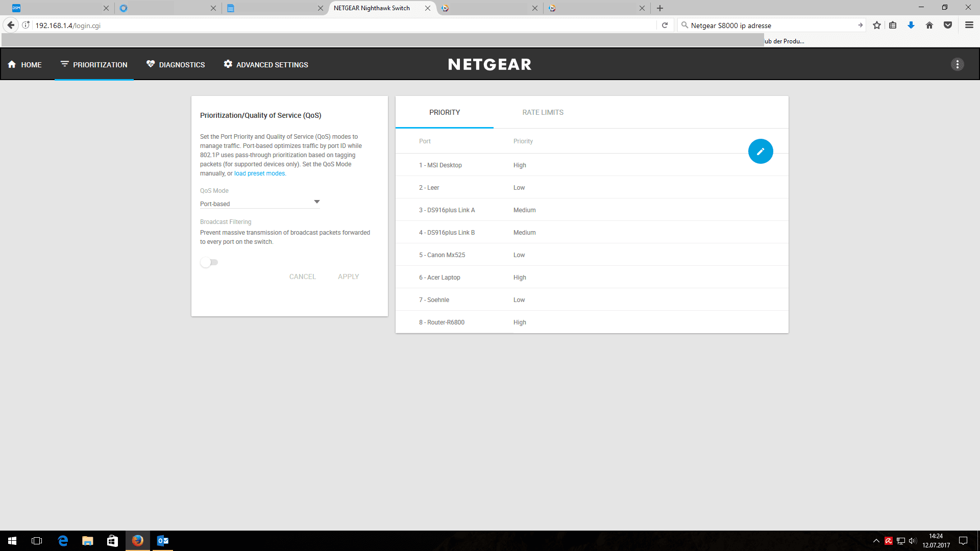
Task: Select the PRIORITIZATION menu item
Action: tap(94, 65)
